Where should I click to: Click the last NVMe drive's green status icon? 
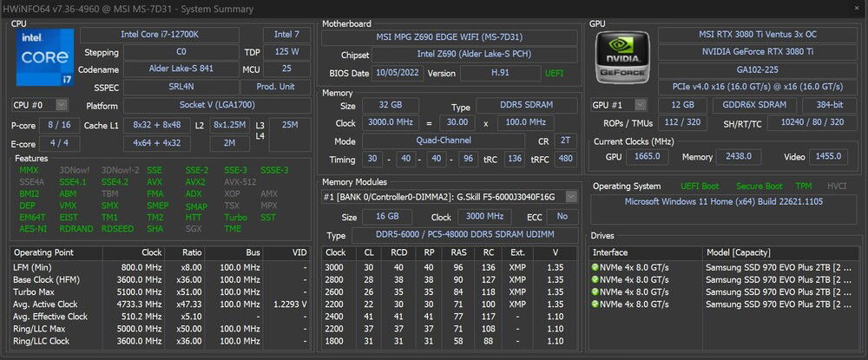click(595, 304)
